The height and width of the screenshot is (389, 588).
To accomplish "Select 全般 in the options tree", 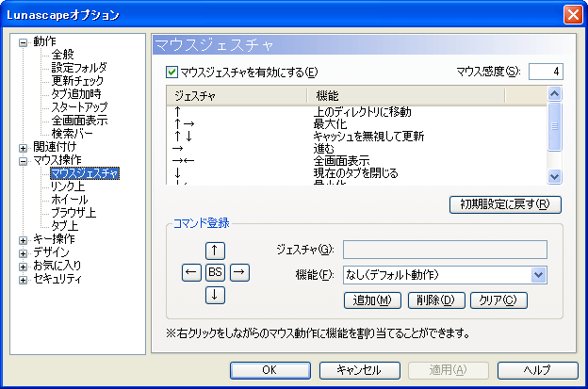I will click(x=62, y=55).
